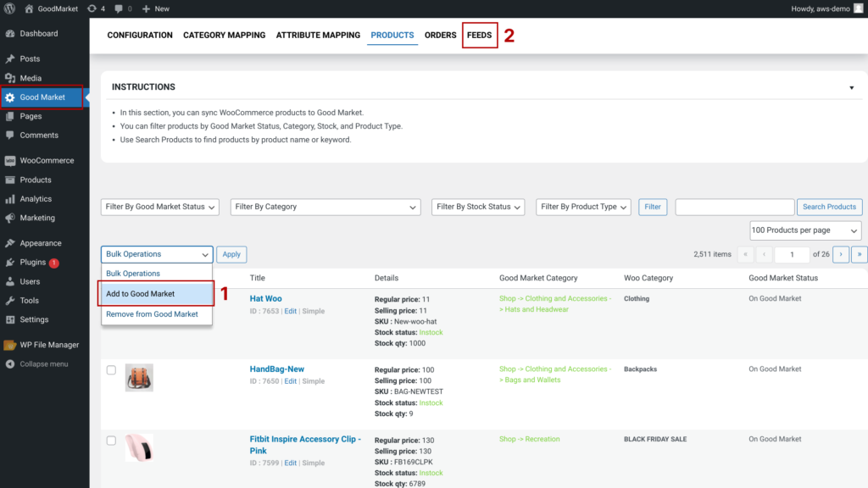The height and width of the screenshot is (488, 868).
Task: Open the 100 Products per page dropdown
Action: click(x=805, y=230)
